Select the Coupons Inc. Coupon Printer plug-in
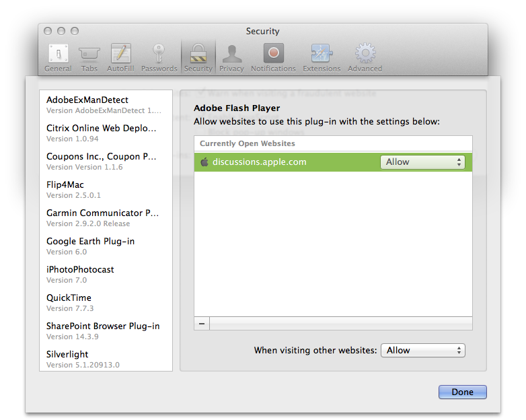526x420 pixels. pos(106,161)
